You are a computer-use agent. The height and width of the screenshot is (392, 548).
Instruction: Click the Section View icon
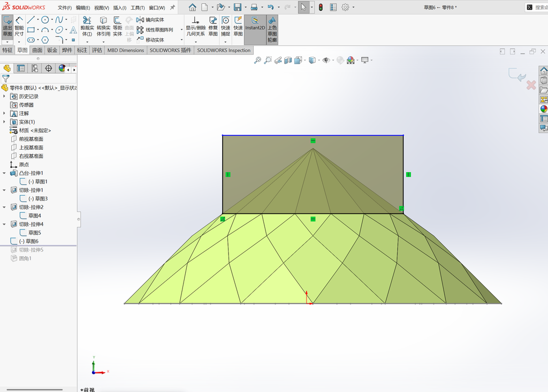pyautogui.click(x=288, y=60)
